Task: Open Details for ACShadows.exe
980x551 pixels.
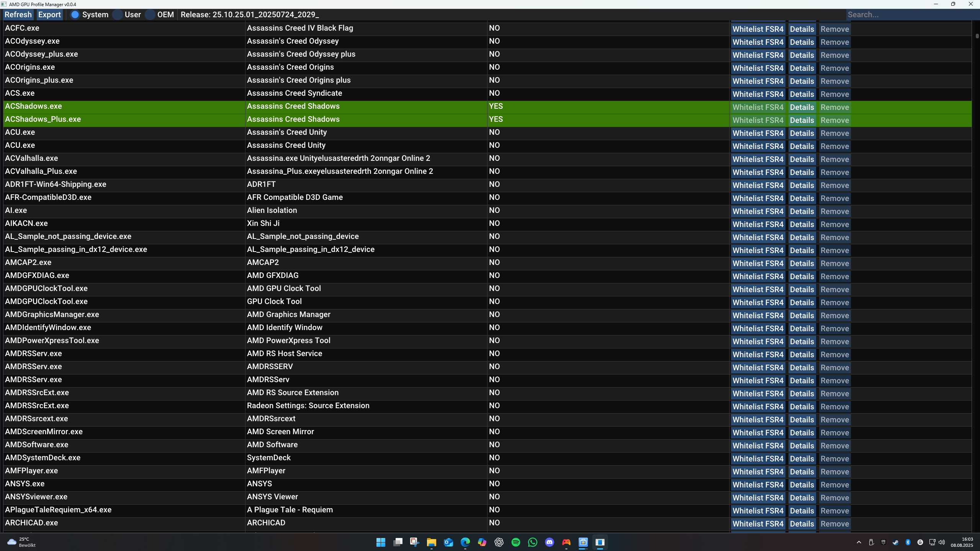Action: 802,107
